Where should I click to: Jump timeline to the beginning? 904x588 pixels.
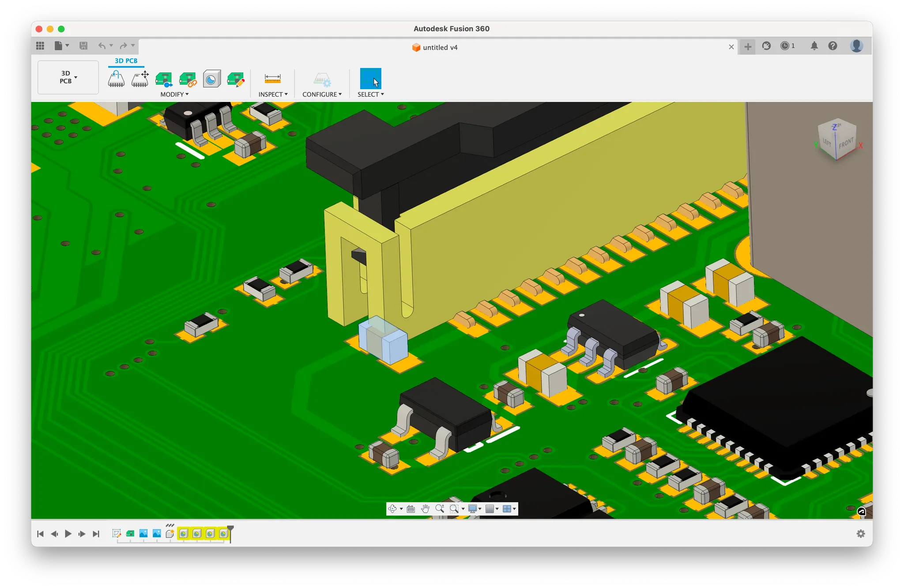point(40,534)
